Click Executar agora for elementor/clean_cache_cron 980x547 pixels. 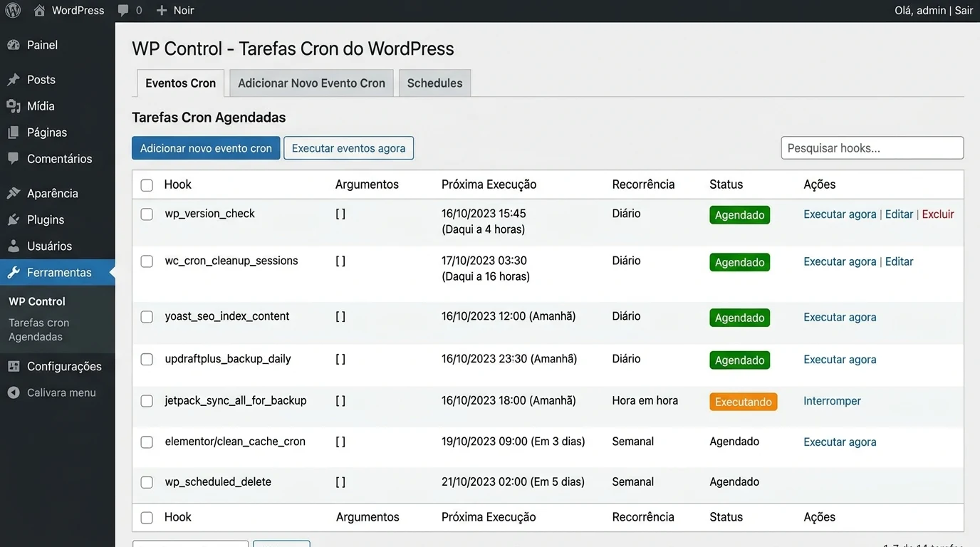pyautogui.click(x=840, y=442)
